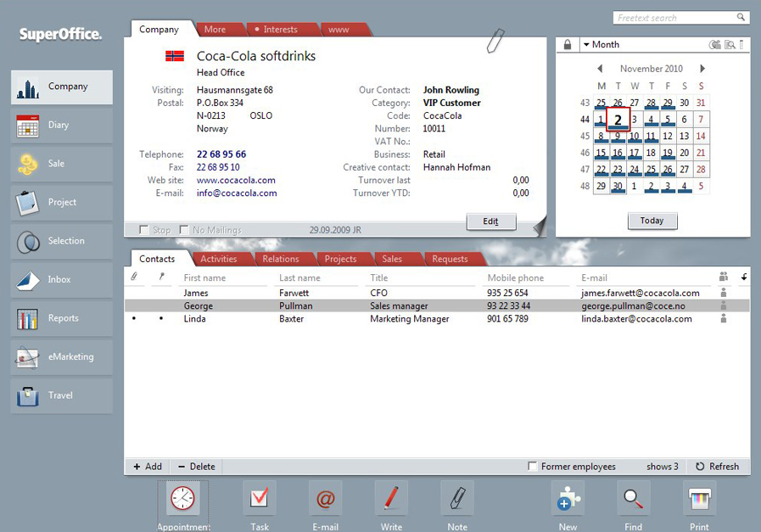Click the george.pullman@coce.no e-mail cell
This screenshot has width=761, height=532.
click(x=634, y=306)
